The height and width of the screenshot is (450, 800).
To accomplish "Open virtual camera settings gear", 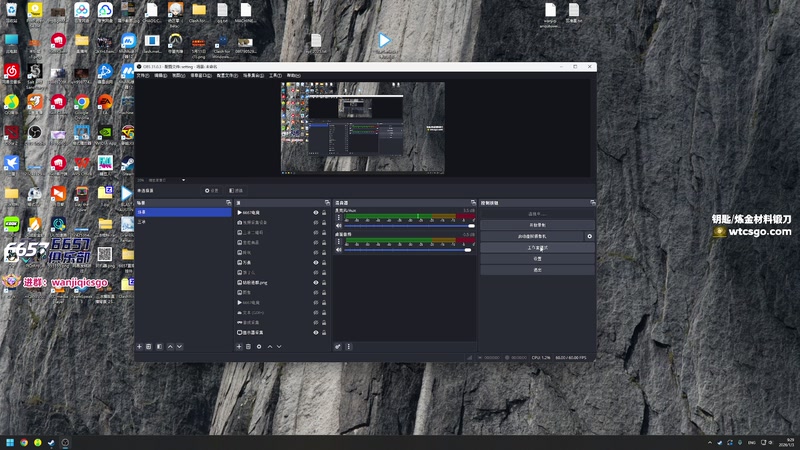I will [x=589, y=236].
